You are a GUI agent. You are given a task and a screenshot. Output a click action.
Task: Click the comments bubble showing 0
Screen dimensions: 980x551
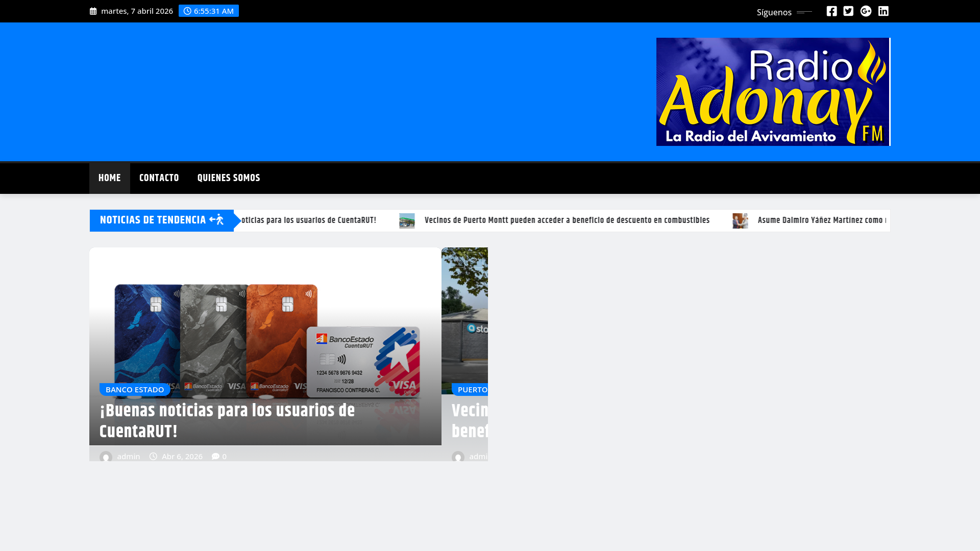tap(219, 457)
